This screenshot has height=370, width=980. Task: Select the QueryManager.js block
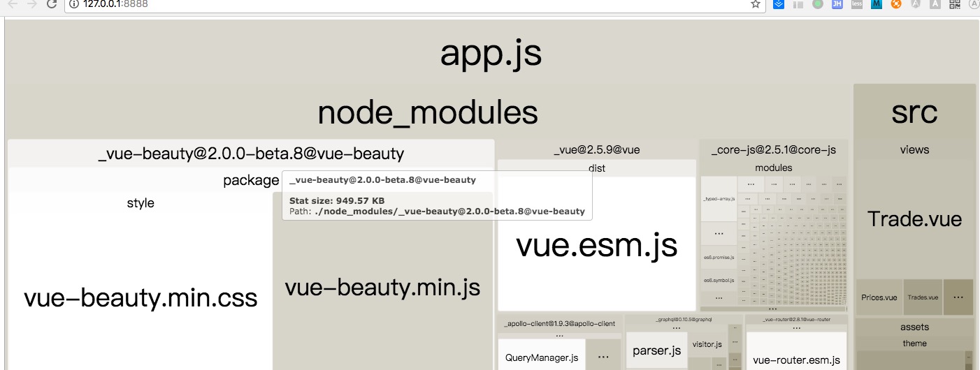(x=542, y=355)
